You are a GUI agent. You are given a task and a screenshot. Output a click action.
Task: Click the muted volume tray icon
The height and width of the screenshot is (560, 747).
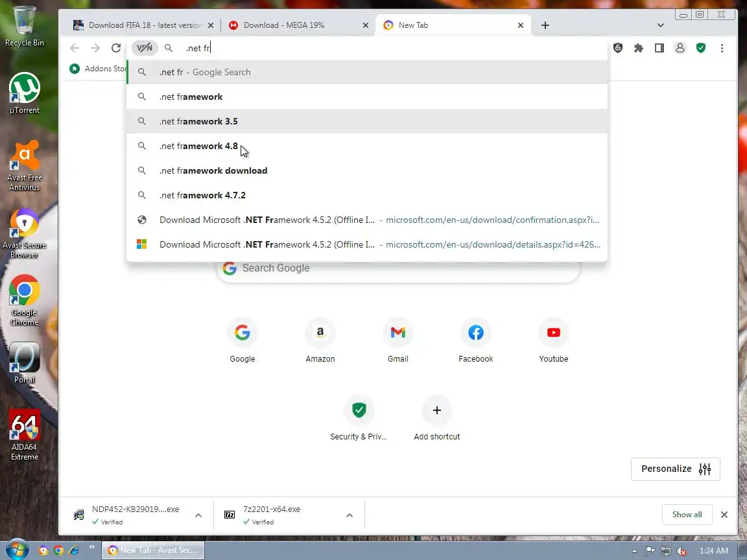pos(682,551)
